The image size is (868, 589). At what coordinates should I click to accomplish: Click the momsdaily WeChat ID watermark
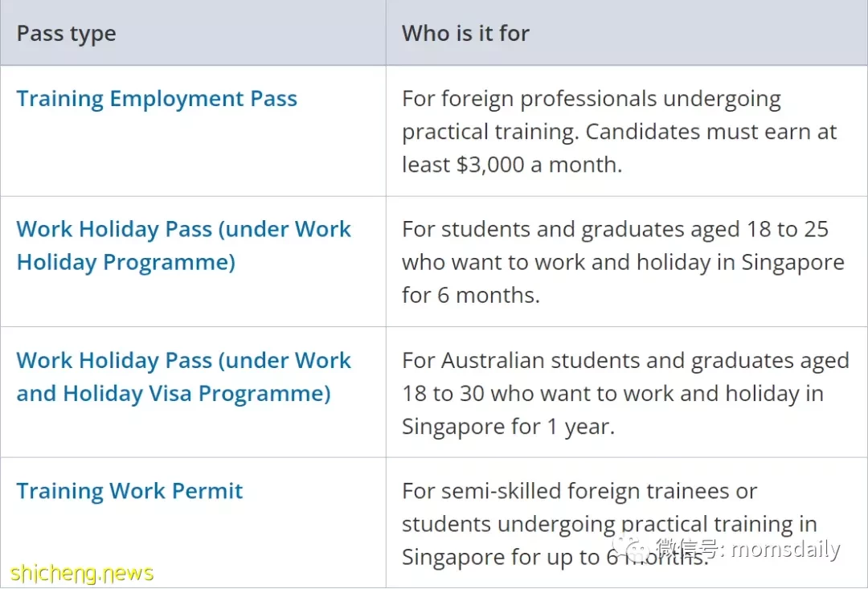click(748, 548)
